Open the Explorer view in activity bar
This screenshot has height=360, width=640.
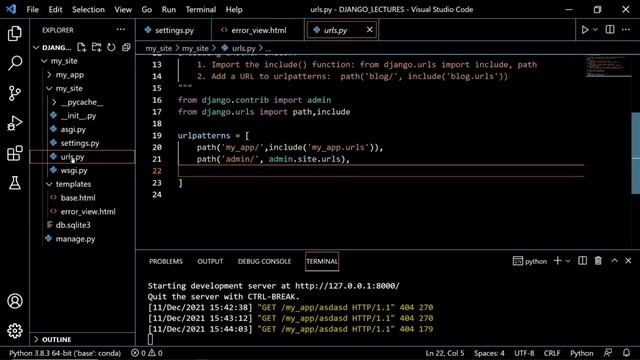(15, 33)
